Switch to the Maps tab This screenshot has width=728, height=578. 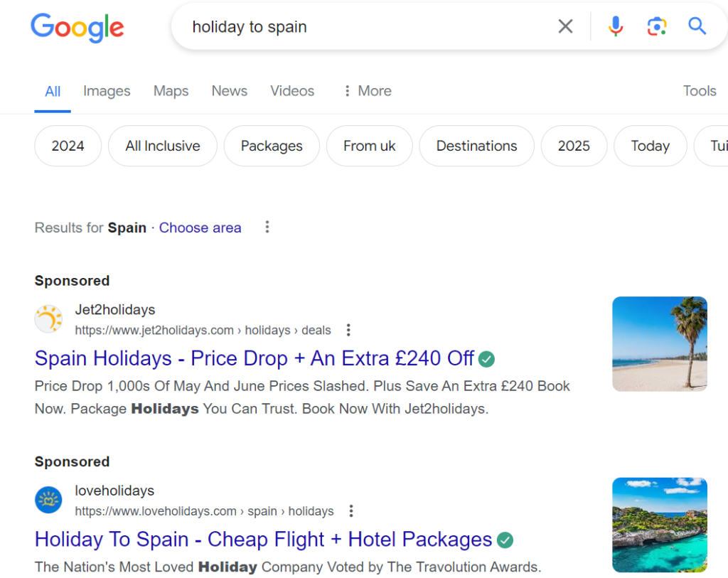171,91
